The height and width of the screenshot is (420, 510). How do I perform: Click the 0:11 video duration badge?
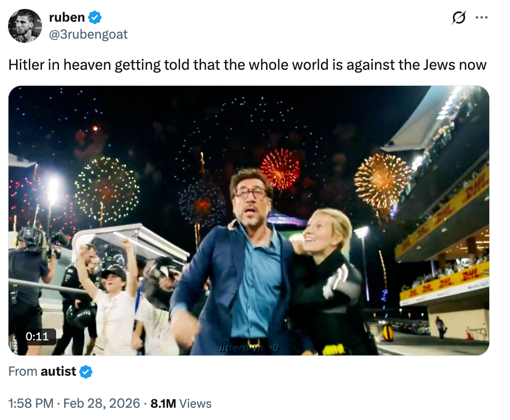click(x=37, y=337)
